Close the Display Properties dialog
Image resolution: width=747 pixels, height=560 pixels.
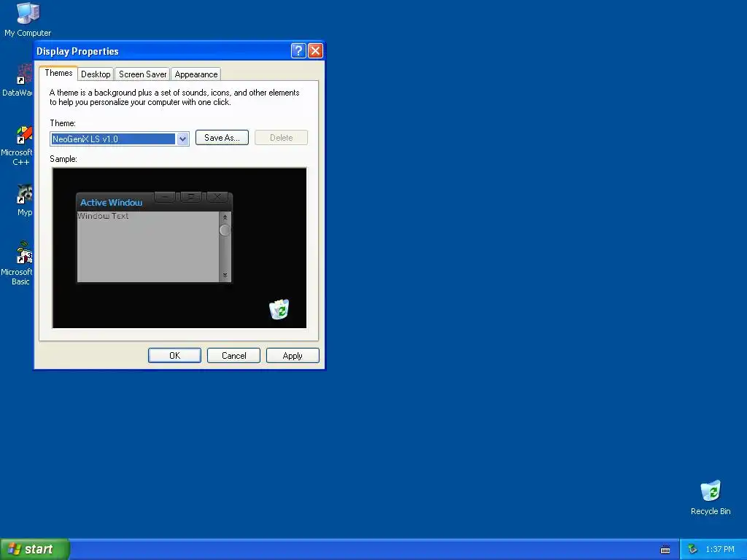click(315, 50)
